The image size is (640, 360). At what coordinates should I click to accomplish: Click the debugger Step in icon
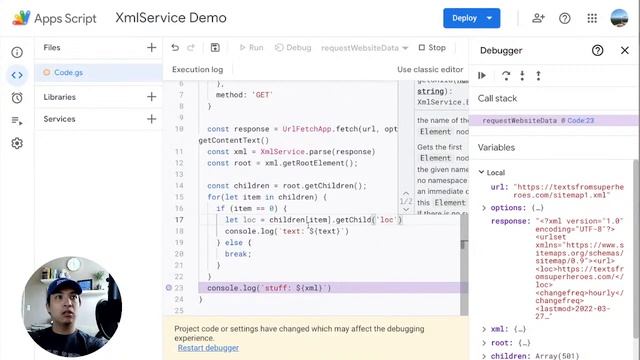pos(522,76)
